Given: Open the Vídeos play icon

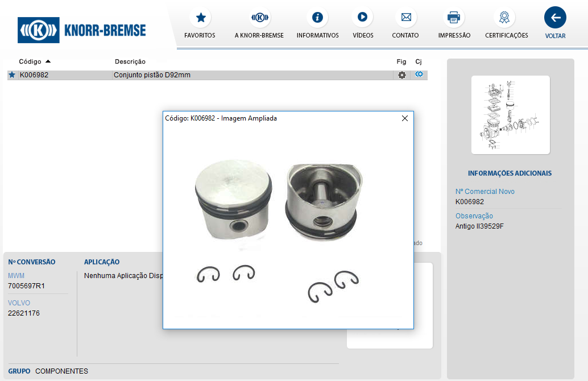Looking at the screenshot, I should pos(362,18).
